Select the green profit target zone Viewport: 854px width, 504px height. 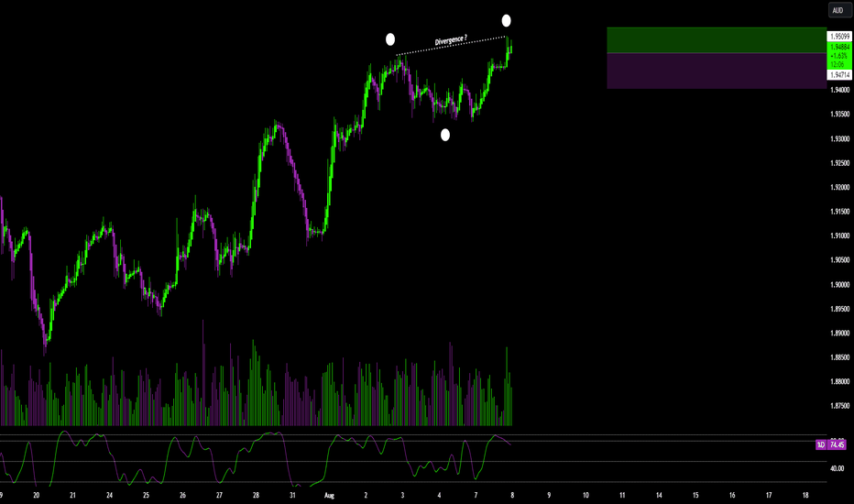(717, 39)
